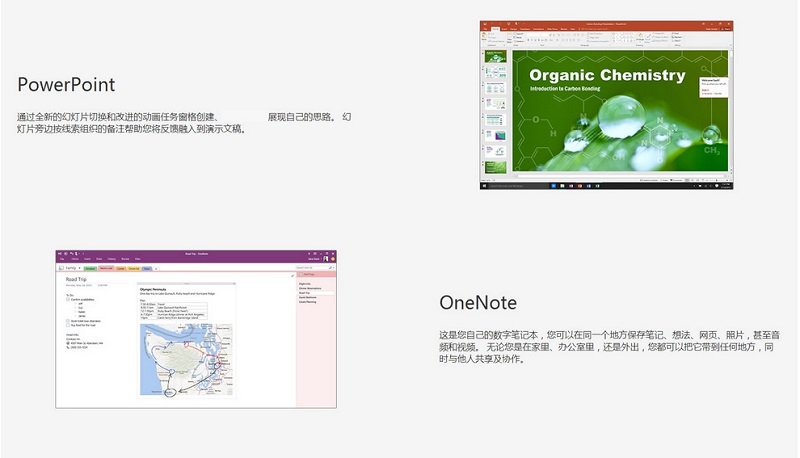Click the notebook icon beside Family
This screenshot has width=800, height=458.
tap(61, 268)
